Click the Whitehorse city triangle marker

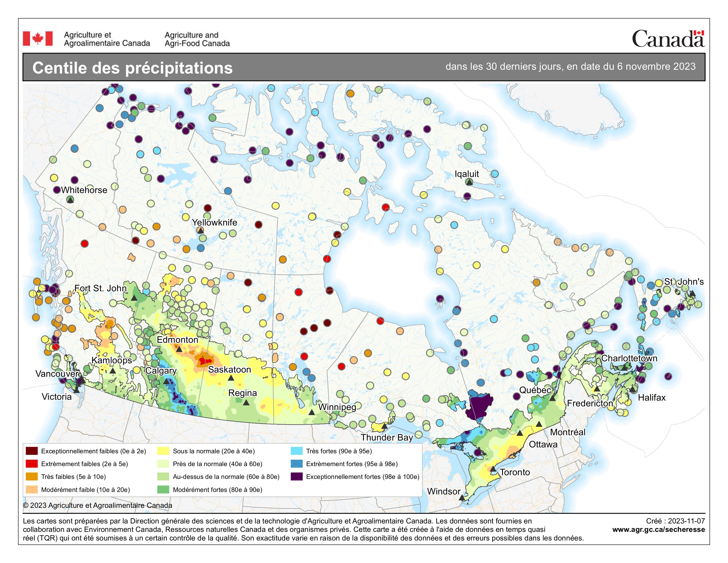[70, 200]
